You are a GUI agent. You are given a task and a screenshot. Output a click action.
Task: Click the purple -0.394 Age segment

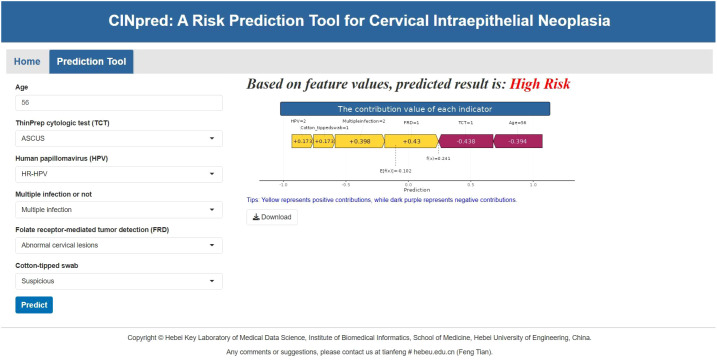point(518,141)
